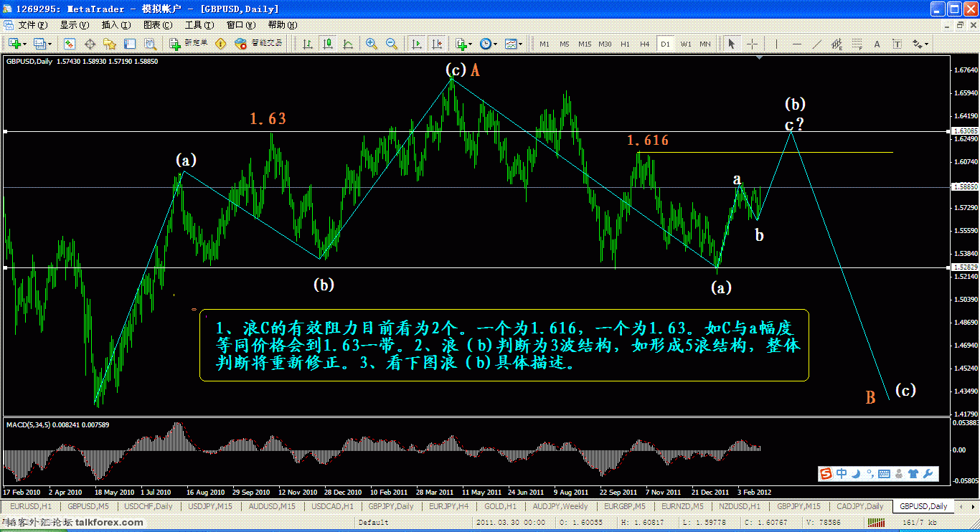Viewport: 980px width, 532px height.
Task: Open the Navigator folder-star icon
Action: 110,44
